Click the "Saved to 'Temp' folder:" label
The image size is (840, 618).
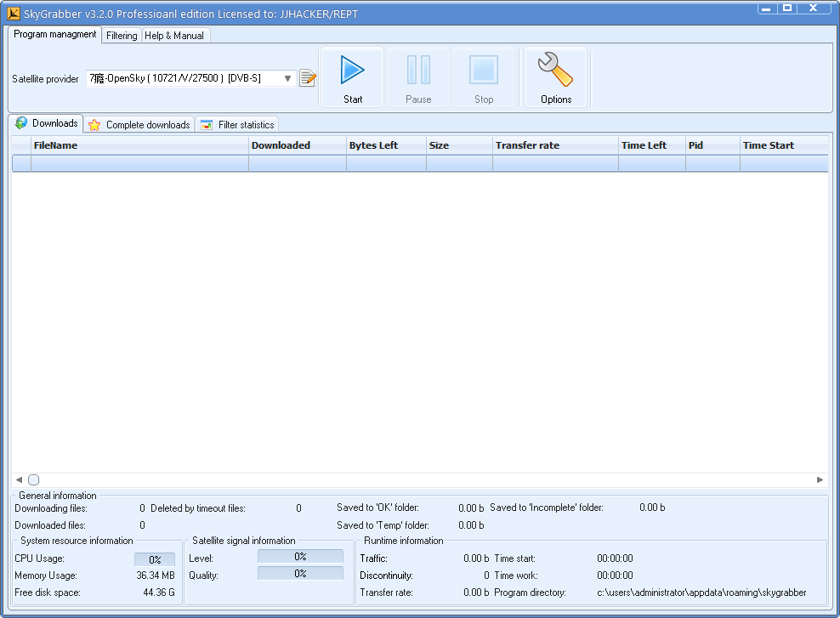pyautogui.click(x=383, y=525)
